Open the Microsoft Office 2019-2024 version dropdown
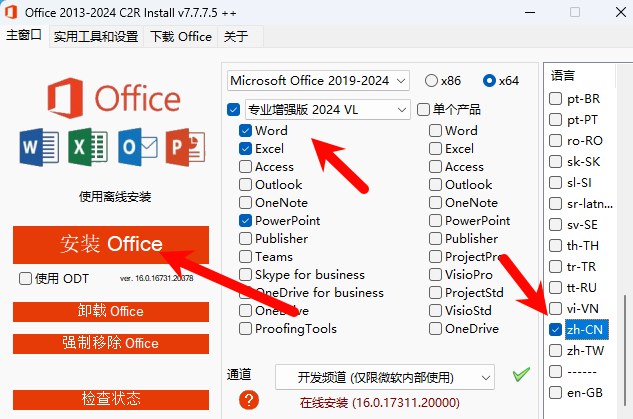Viewport: 633px width, 419px height. tap(318, 80)
